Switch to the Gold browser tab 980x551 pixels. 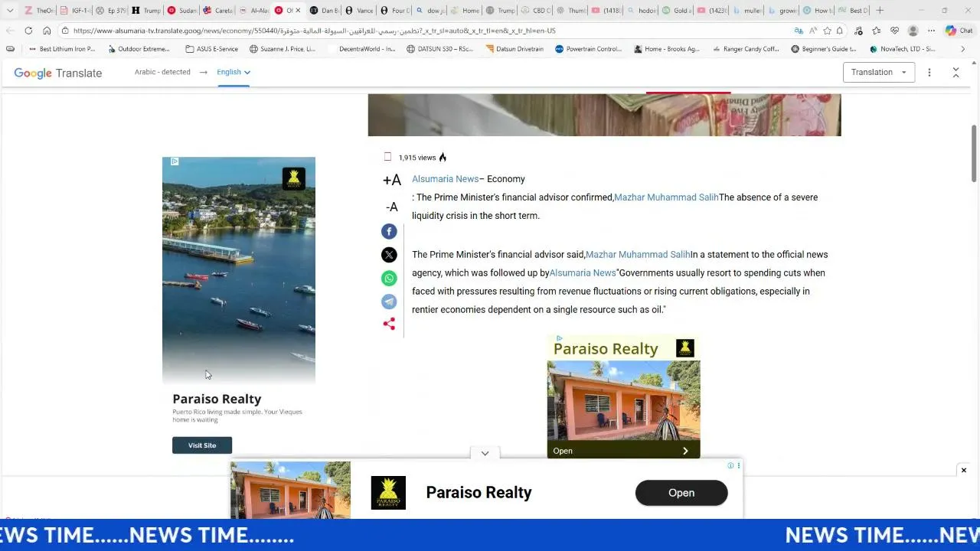click(x=676, y=10)
